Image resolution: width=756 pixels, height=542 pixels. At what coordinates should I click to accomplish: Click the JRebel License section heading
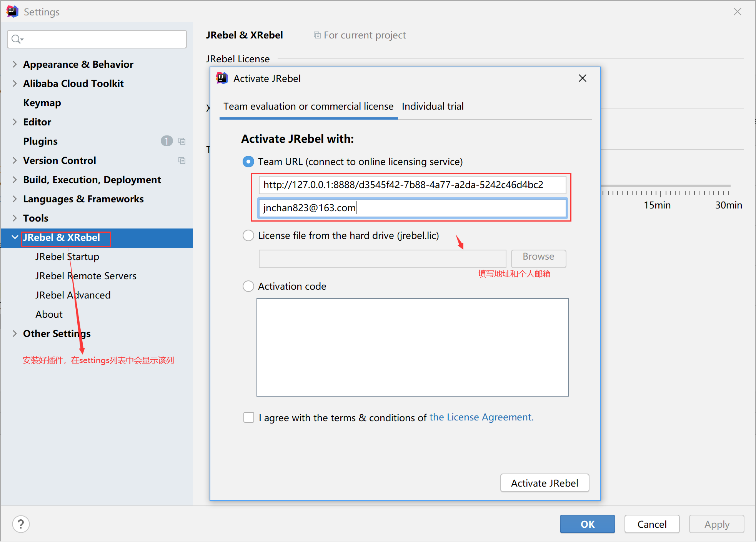pyautogui.click(x=238, y=59)
